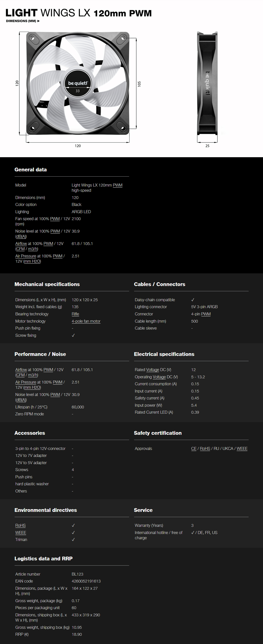Open Voltage link in Operating Voltage row
The image size is (263, 644).
click(x=159, y=377)
